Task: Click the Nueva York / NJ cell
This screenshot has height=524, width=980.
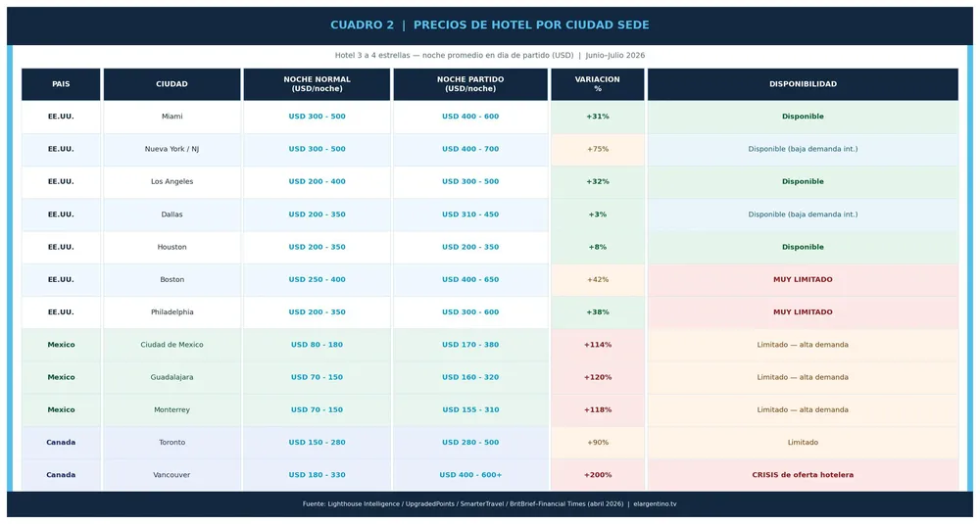Action: 171,149
